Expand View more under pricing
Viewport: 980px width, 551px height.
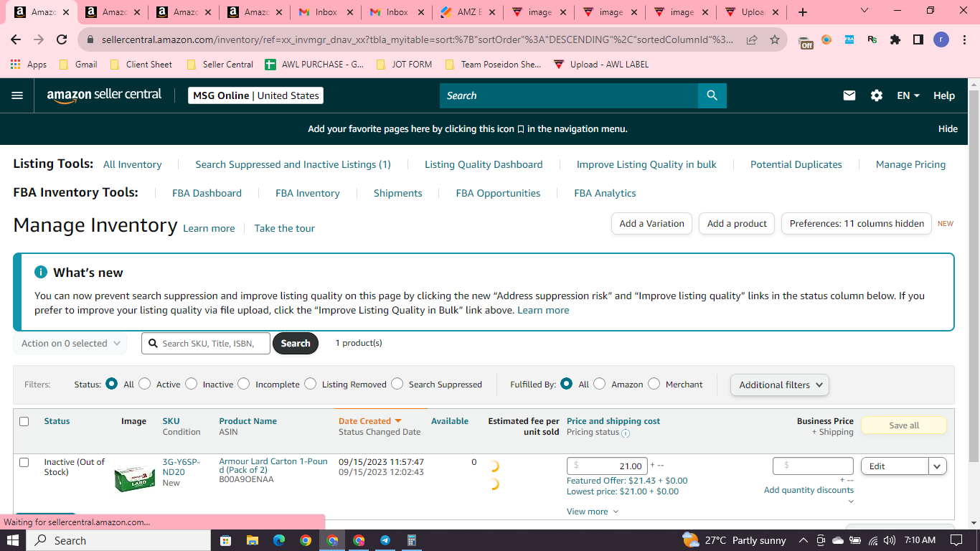pos(593,512)
